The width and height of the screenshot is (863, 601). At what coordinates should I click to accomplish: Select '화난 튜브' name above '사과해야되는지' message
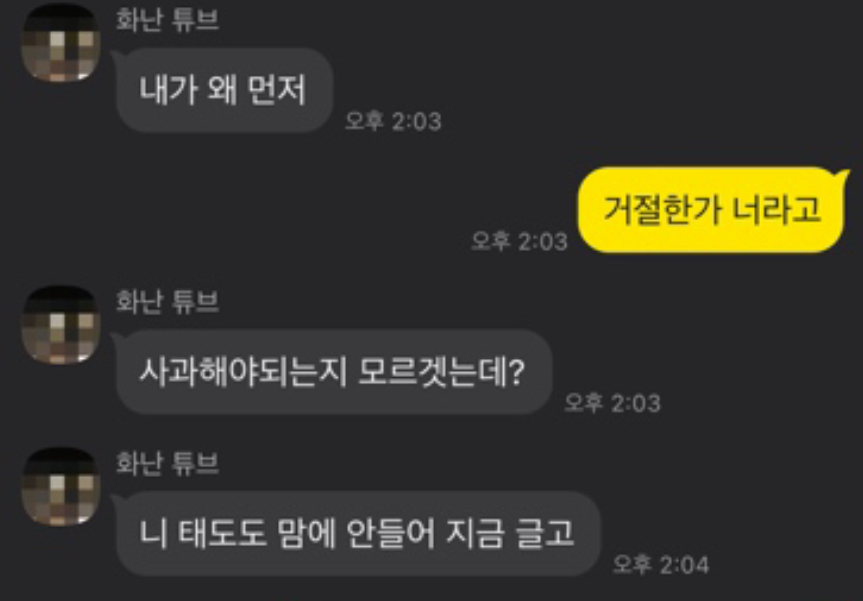(x=167, y=301)
